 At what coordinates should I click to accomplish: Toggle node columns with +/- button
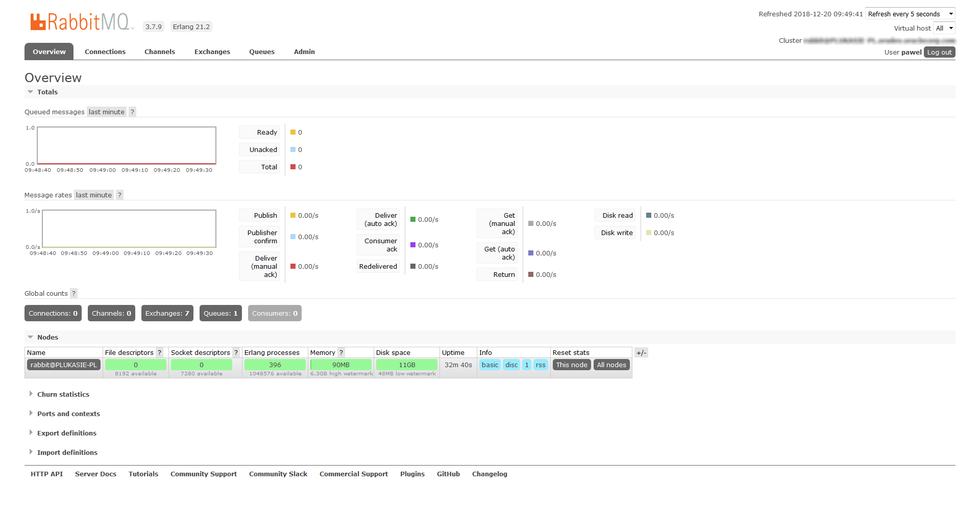[641, 353]
